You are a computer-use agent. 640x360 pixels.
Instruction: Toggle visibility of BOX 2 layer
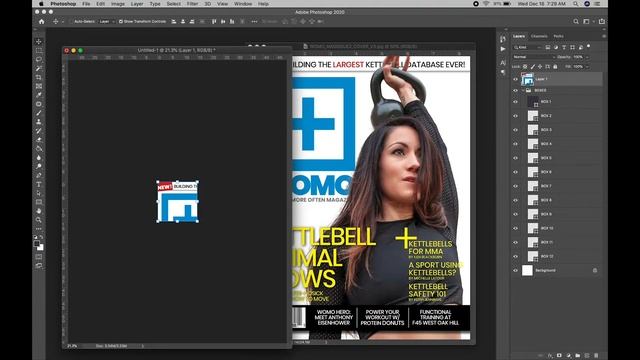(515, 116)
